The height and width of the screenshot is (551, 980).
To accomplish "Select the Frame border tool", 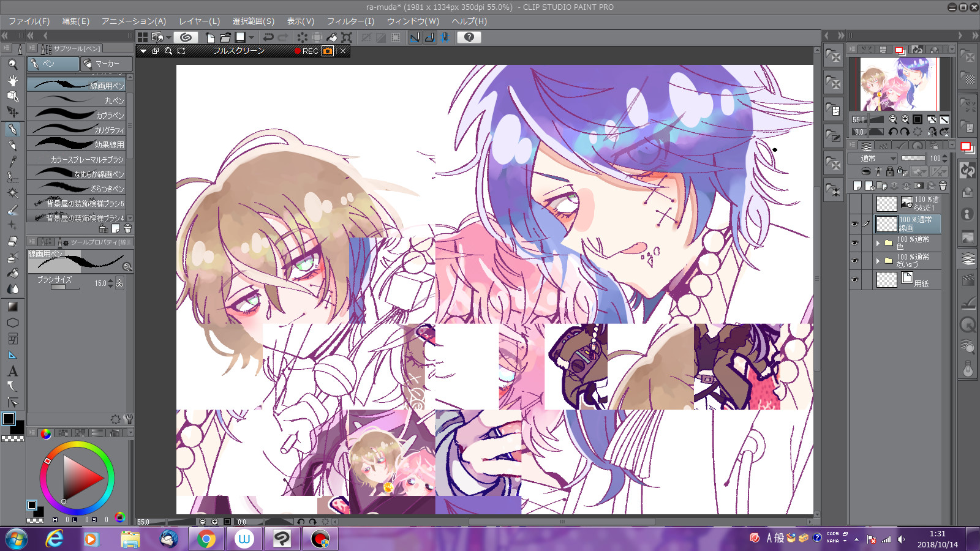I will (12, 339).
